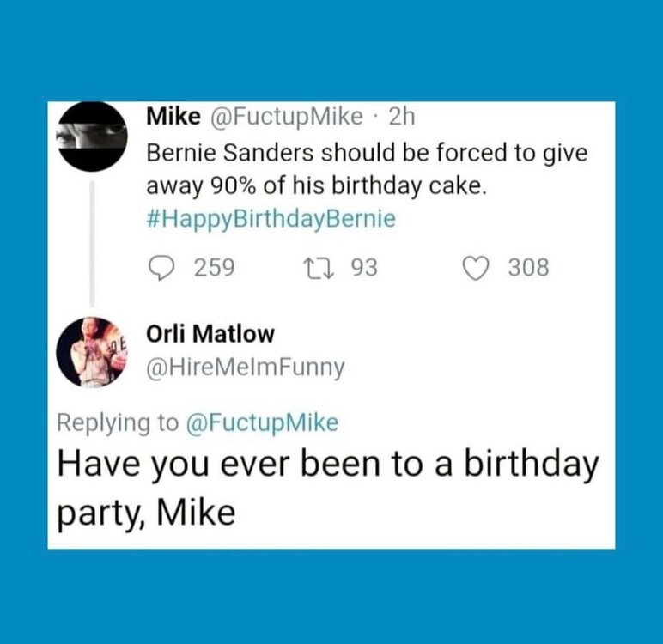The width and height of the screenshot is (663, 644).
Task: Click the gray "Replying to" label
Action: tap(118, 422)
